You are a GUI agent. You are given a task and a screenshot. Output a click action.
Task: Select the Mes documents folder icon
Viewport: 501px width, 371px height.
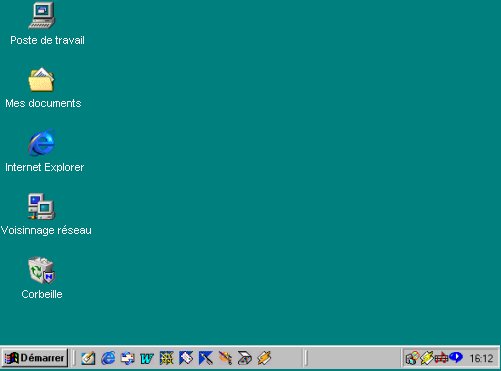point(41,80)
